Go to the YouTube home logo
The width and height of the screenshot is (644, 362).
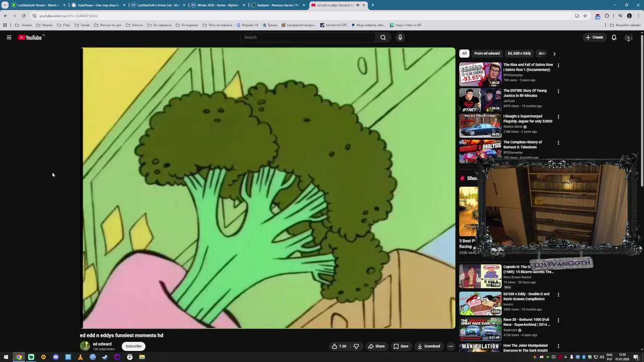30,37
